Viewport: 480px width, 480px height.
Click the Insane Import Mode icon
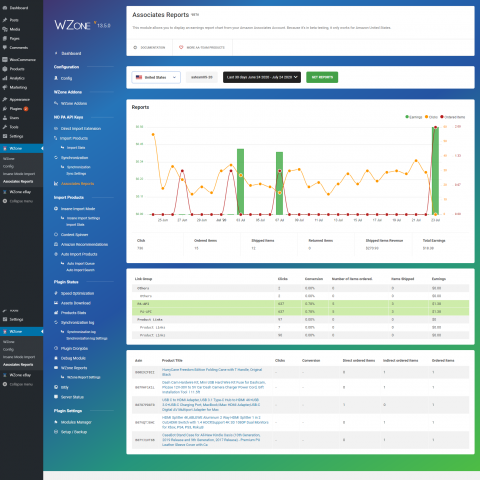(x=56, y=209)
